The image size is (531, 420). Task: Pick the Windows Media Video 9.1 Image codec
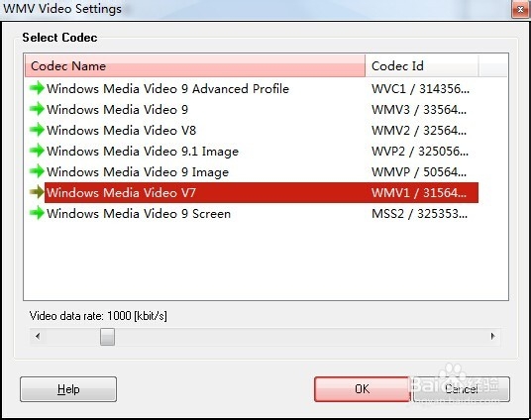143,152
